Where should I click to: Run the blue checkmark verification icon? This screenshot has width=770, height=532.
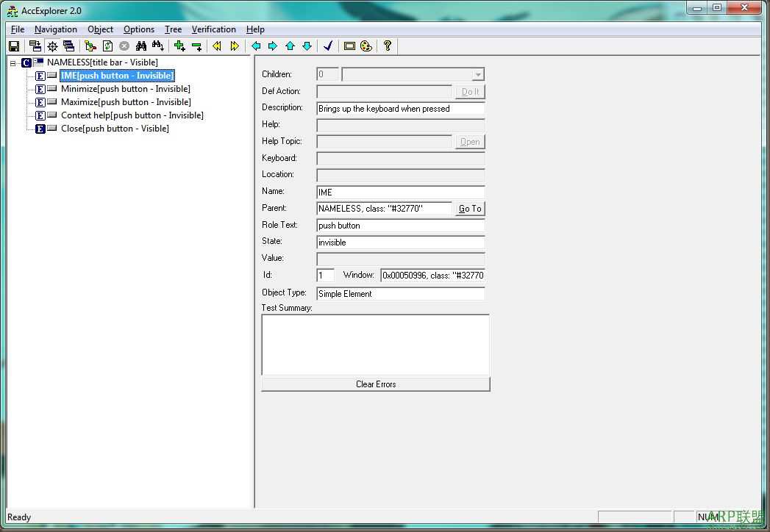[x=327, y=46]
